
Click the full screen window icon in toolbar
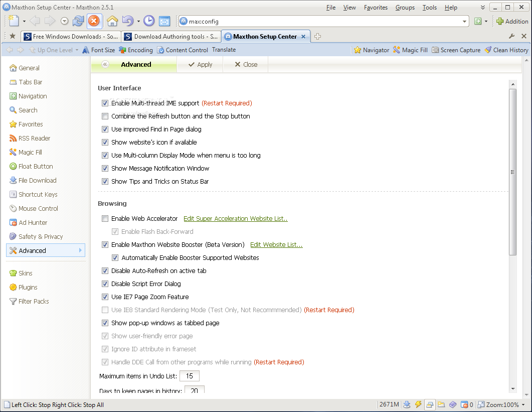(164, 21)
